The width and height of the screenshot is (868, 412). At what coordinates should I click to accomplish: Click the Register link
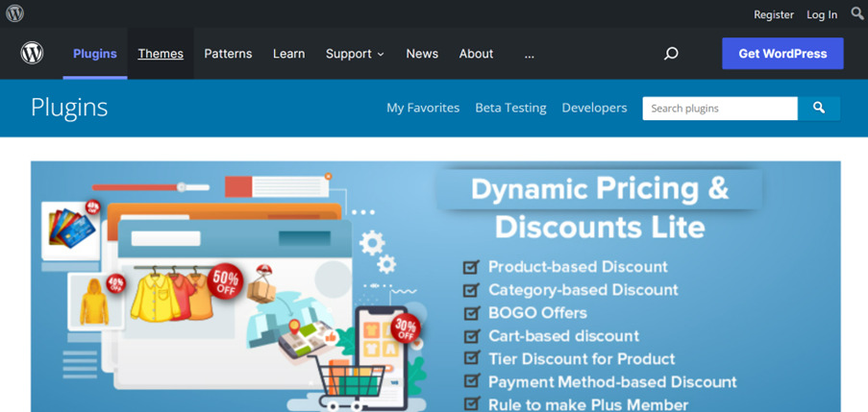[774, 15]
